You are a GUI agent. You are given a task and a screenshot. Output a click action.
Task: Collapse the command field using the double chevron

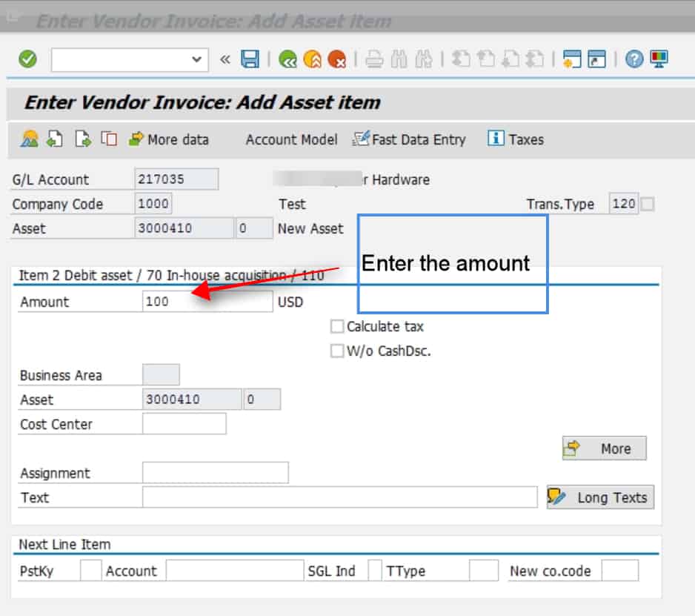pos(225,59)
